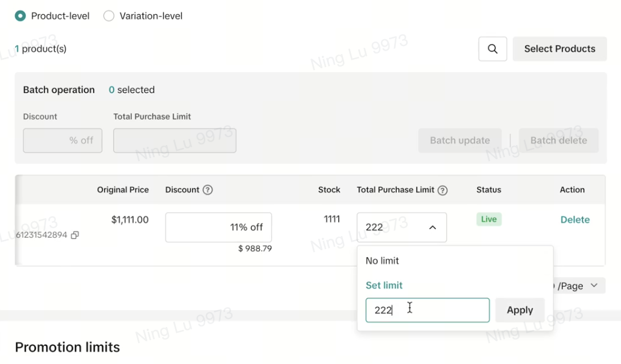Click the Discount help question icon
Screen dimensions: 621x364
pyautogui.click(x=208, y=190)
